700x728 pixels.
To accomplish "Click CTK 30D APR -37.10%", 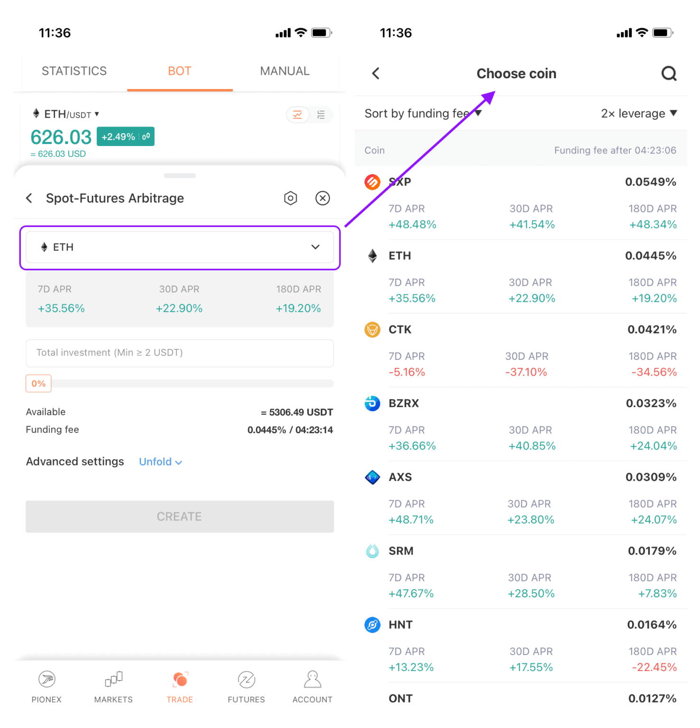I will point(526,372).
